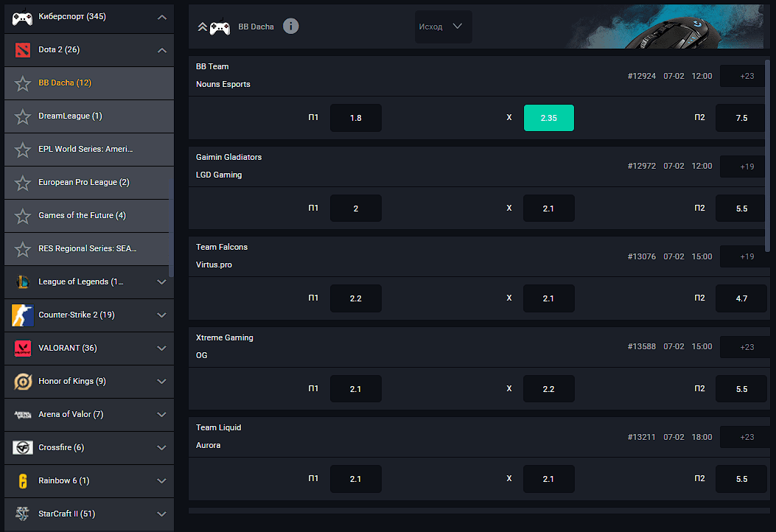
Task: Click the sidebar scrollbar
Action: tap(171, 228)
